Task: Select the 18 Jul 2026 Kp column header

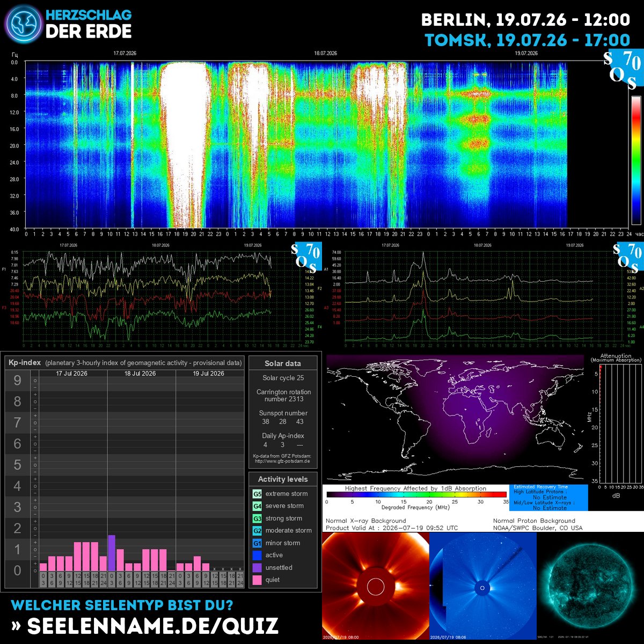Action: pos(140,374)
